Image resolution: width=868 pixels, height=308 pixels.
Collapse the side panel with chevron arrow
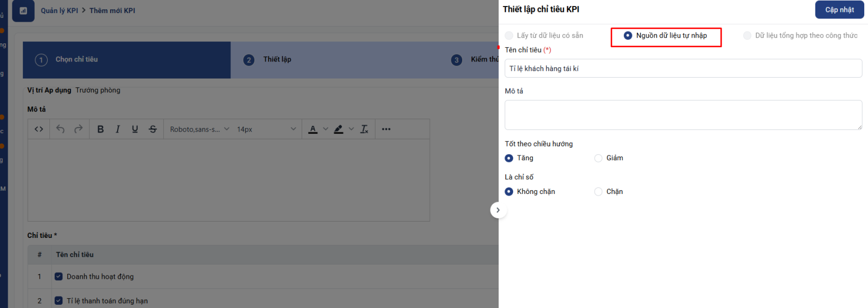pyautogui.click(x=498, y=210)
